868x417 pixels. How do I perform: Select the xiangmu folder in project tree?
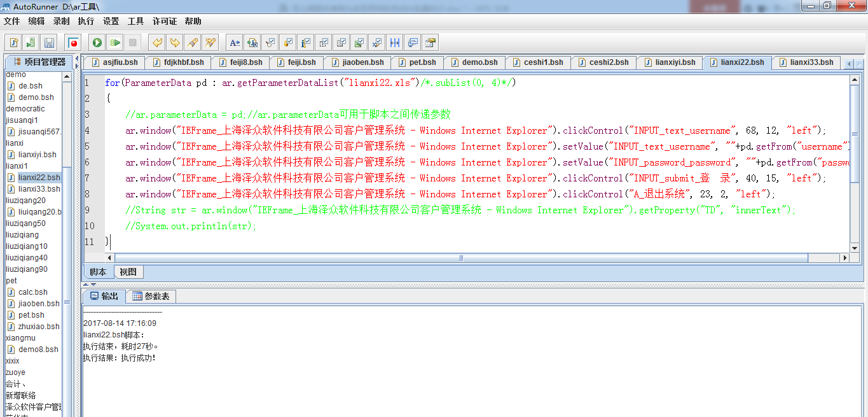[x=20, y=338]
